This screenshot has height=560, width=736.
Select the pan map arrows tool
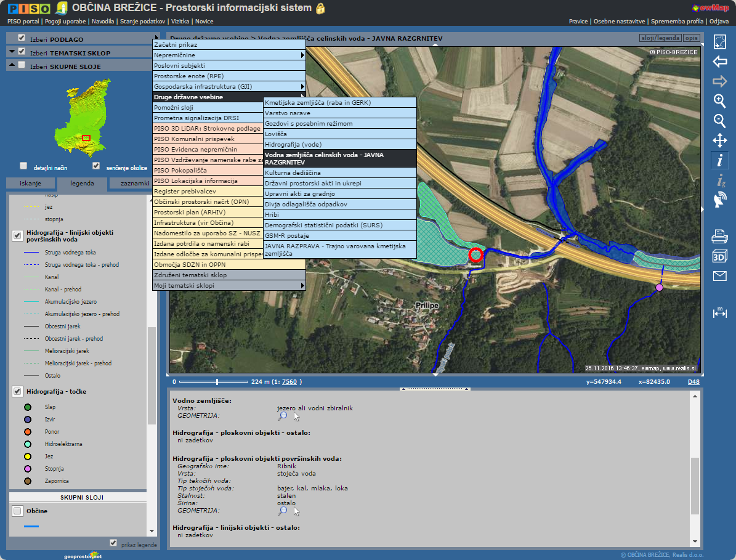[719, 140]
